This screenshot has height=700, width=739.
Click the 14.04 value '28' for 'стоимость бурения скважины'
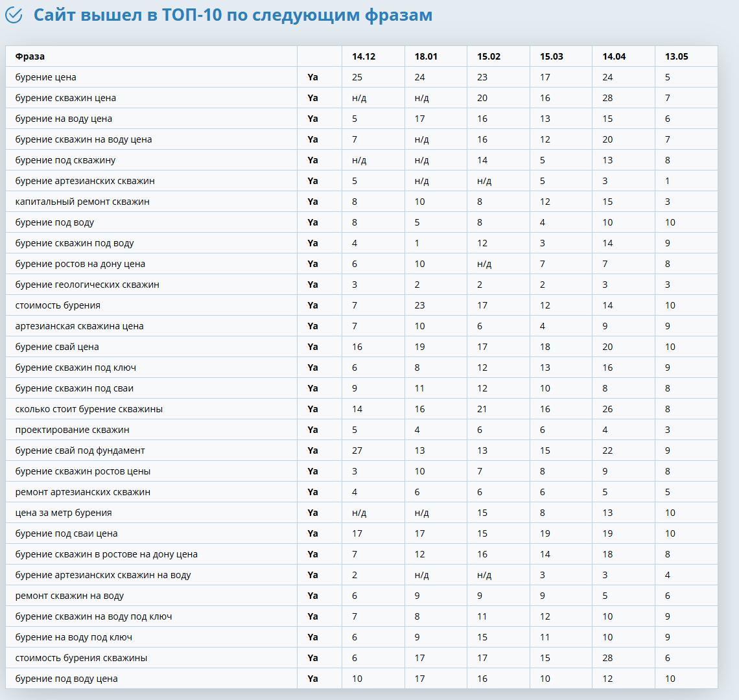click(607, 658)
